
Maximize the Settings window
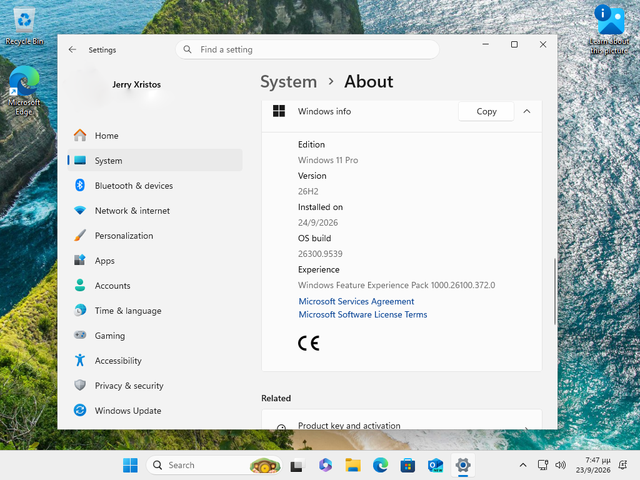pyautogui.click(x=514, y=44)
